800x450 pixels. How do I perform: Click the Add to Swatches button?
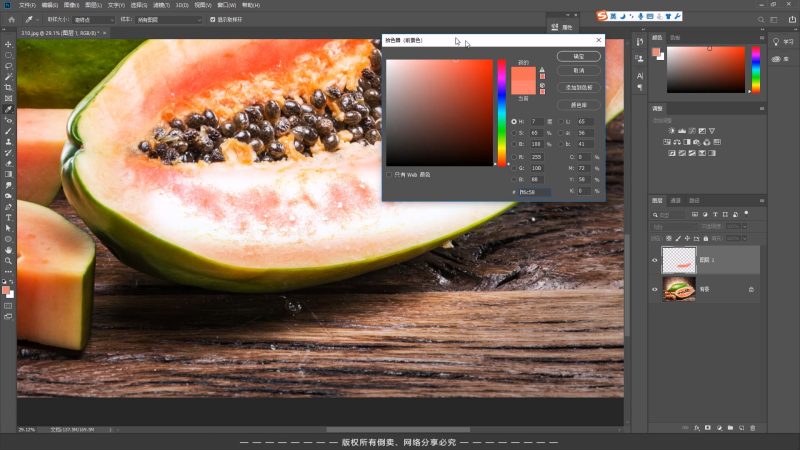click(x=579, y=87)
